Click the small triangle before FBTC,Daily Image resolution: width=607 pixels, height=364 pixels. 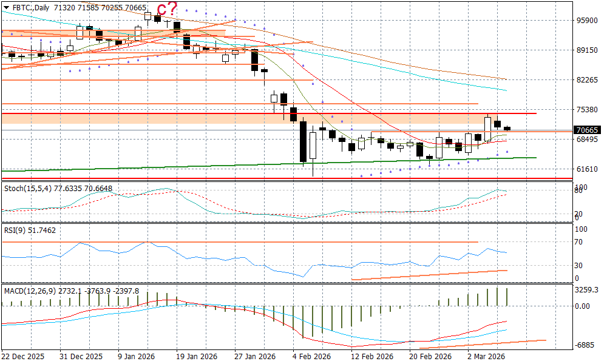5,7
